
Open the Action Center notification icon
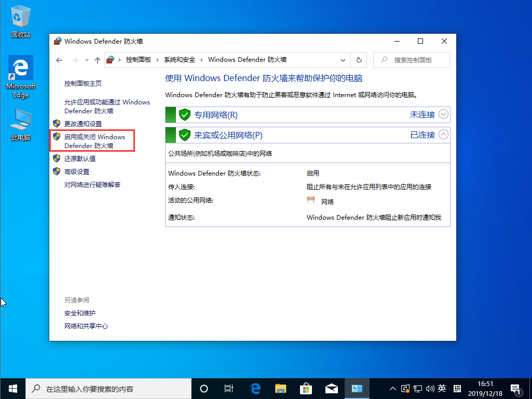tap(516, 388)
